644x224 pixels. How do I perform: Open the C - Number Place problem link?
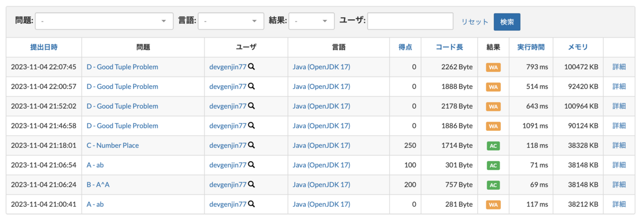click(113, 145)
